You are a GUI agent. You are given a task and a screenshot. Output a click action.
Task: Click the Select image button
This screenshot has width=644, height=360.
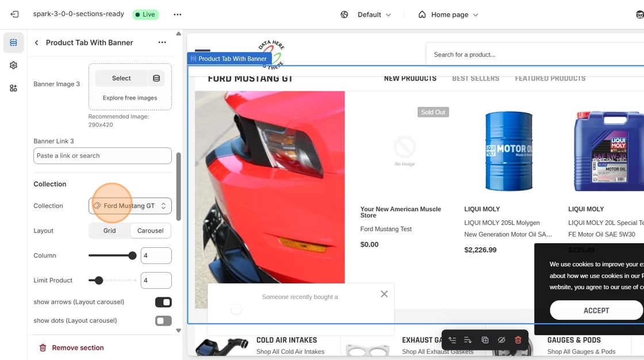[x=121, y=78]
